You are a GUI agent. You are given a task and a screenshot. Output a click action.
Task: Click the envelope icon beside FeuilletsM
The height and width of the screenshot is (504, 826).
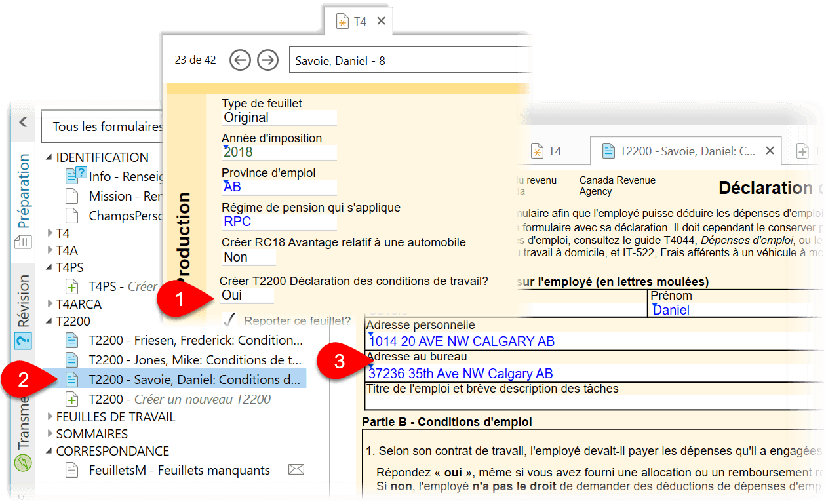[297, 470]
